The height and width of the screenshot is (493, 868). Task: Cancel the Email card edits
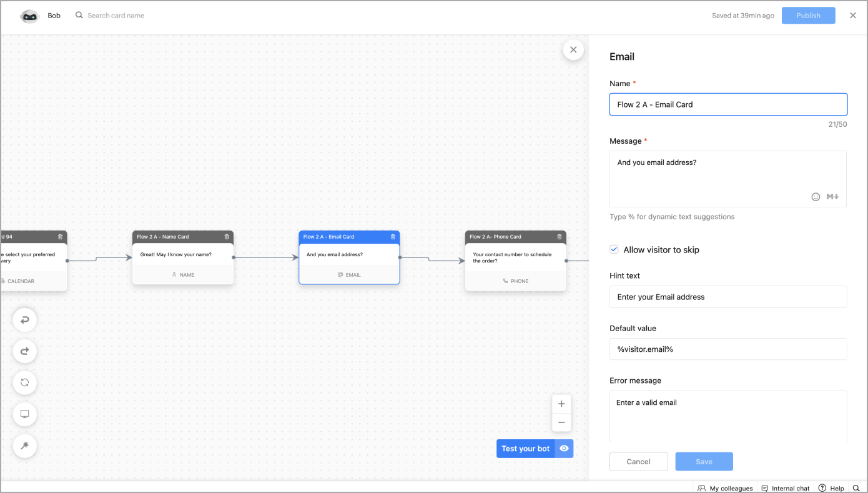click(638, 462)
